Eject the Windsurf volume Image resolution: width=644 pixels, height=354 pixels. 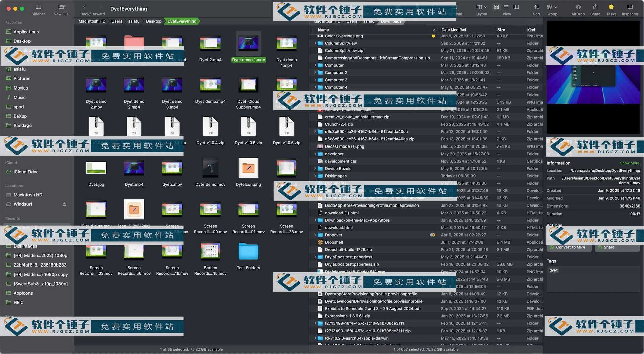[x=64, y=204]
